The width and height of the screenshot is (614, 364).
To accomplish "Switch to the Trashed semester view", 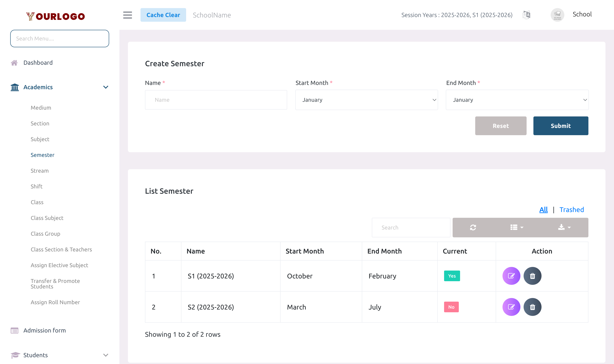I will click(572, 209).
